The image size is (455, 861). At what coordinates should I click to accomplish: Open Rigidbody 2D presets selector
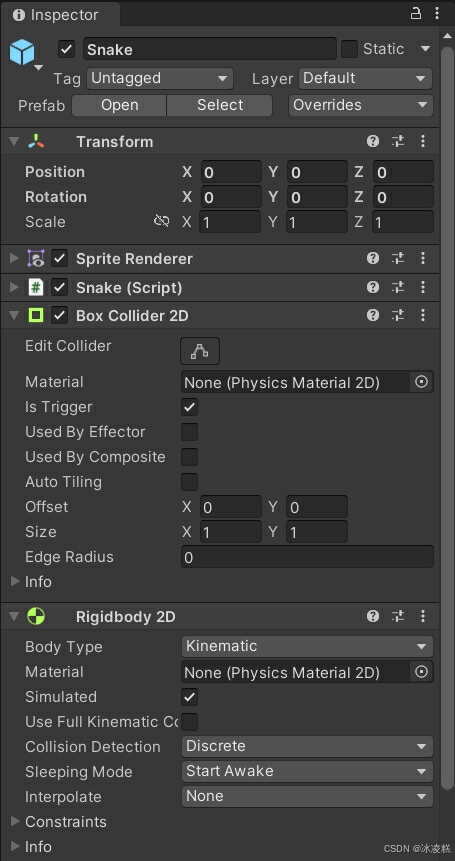(398, 617)
